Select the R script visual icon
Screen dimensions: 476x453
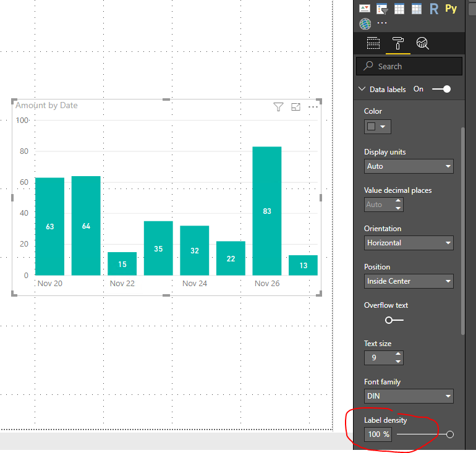[x=434, y=9]
